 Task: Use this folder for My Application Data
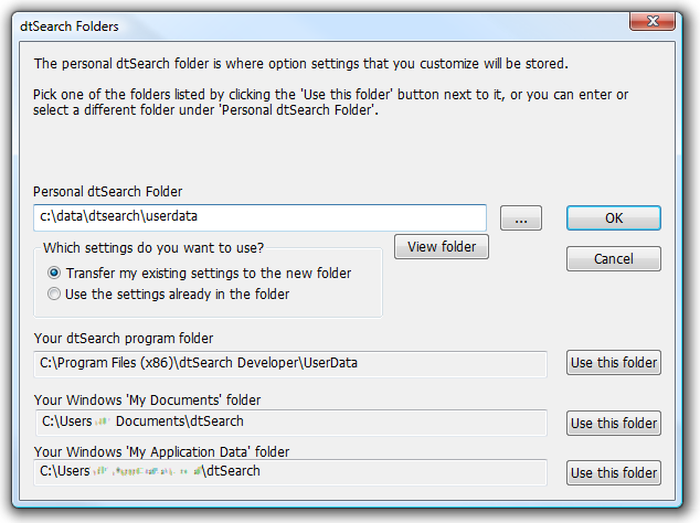(x=613, y=473)
